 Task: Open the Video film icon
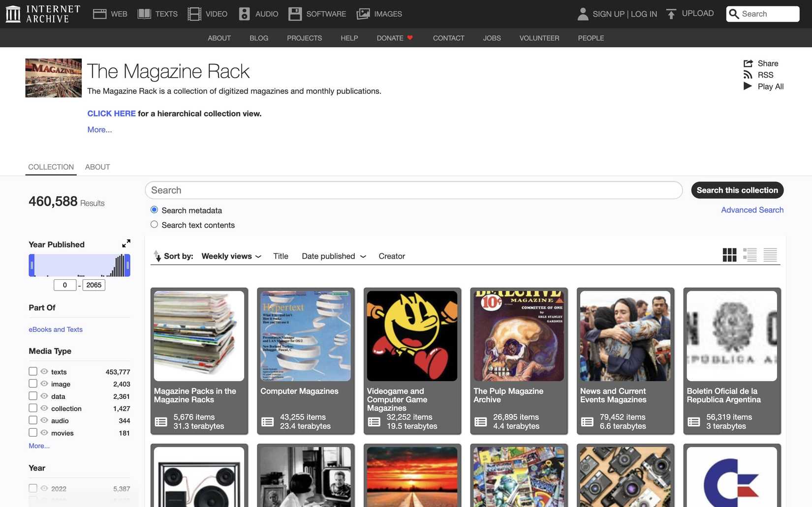194,14
